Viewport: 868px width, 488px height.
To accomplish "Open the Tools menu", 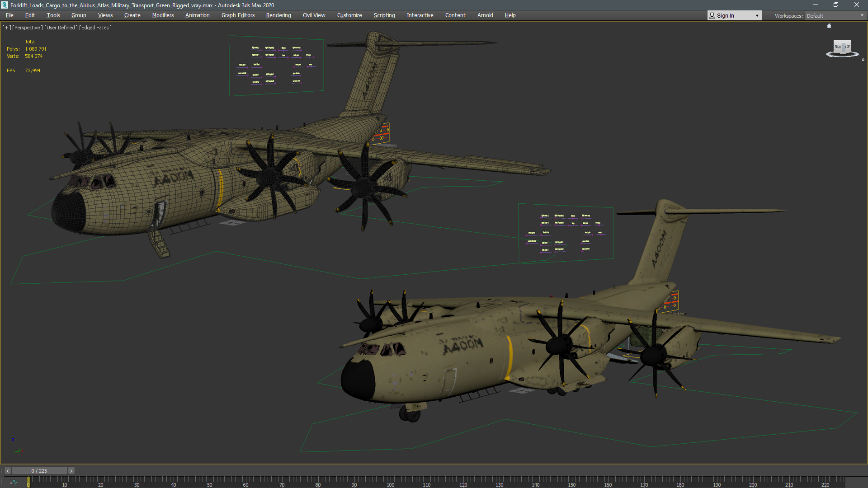I will click(53, 15).
